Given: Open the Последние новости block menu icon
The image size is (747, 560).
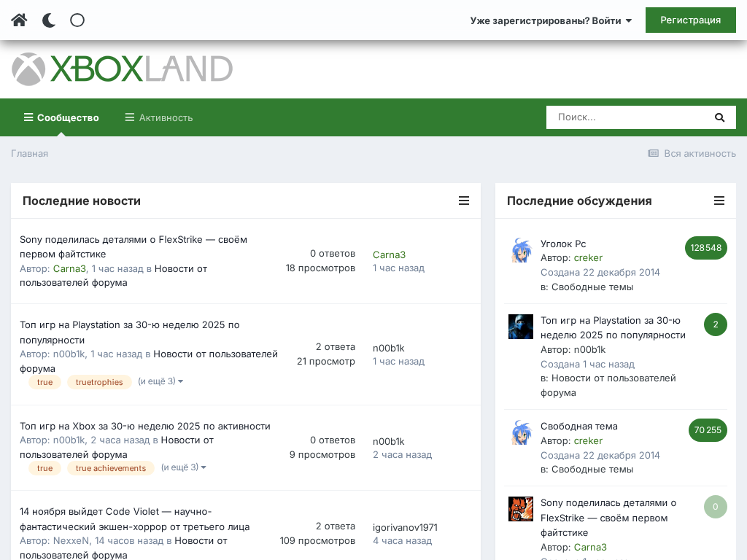Looking at the screenshot, I should 464,201.
